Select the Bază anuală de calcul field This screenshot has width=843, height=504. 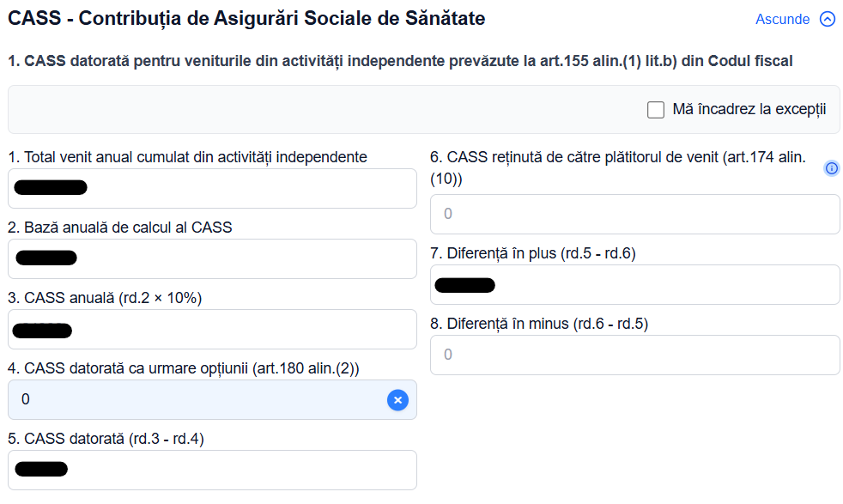pos(212,258)
